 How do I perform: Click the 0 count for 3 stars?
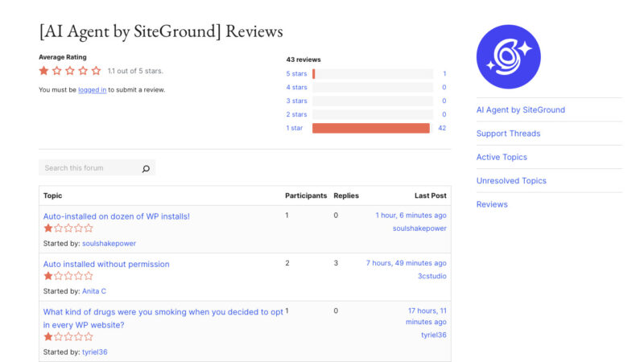tap(444, 101)
